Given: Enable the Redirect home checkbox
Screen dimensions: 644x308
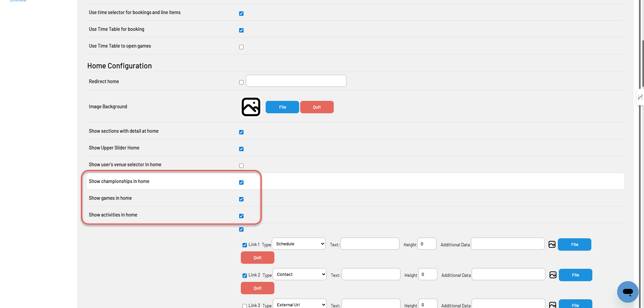Looking at the screenshot, I should (241, 82).
